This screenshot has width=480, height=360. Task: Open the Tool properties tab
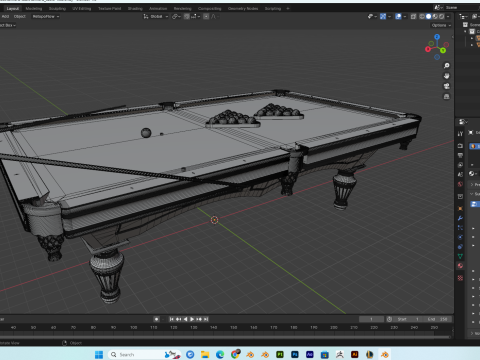(x=460, y=134)
